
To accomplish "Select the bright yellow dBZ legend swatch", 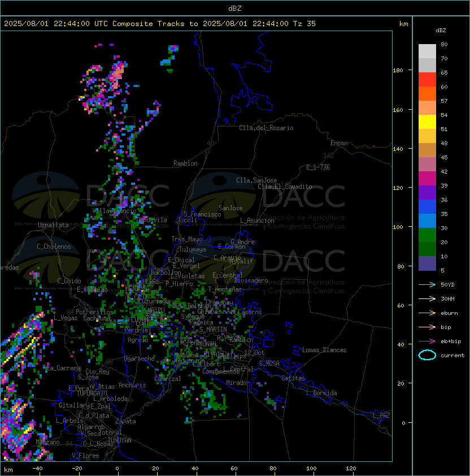I will click(427, 122).
